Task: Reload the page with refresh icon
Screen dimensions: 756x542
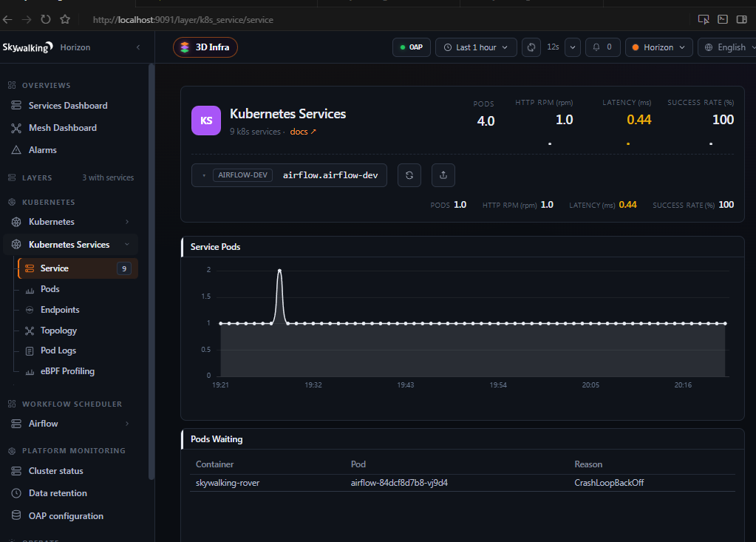Action: click(x=46, y=20)
